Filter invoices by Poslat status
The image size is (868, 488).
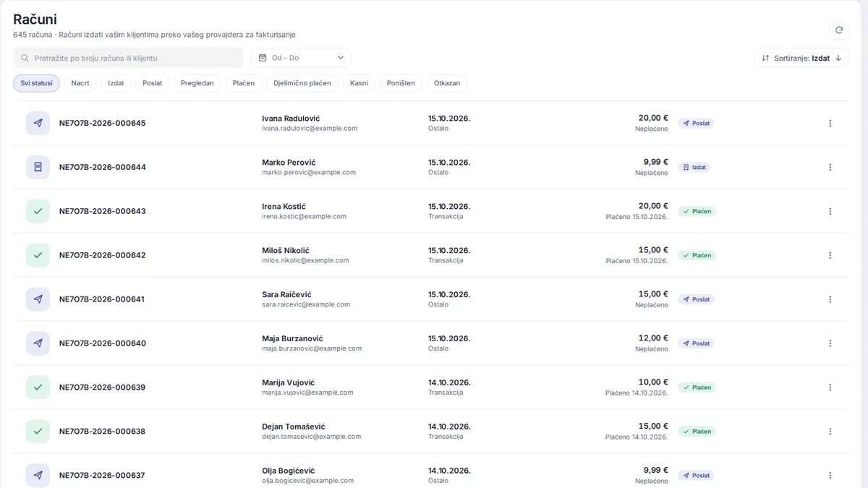click(x=152, y=83)
